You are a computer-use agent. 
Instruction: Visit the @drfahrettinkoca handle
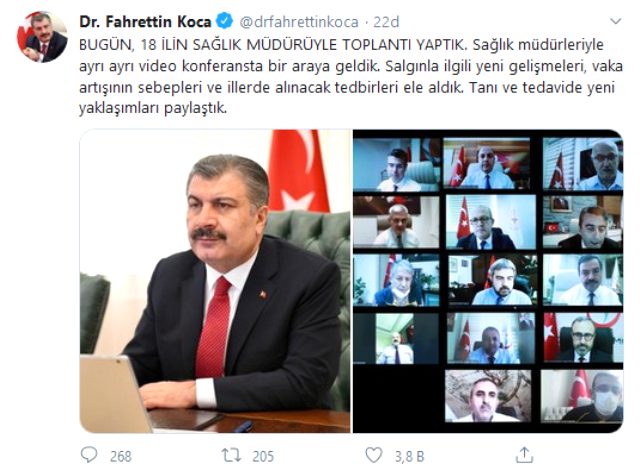pos(299,22)
